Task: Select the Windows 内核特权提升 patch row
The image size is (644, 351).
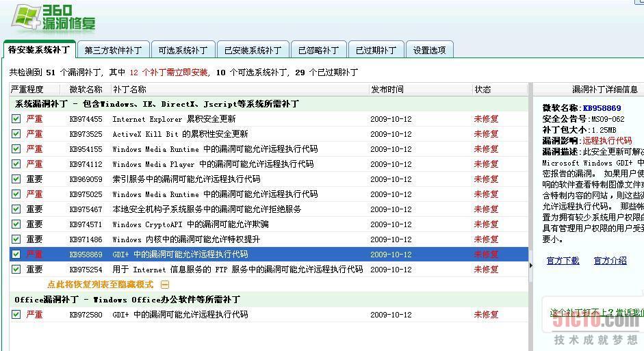Action: [x=269, y=239]
